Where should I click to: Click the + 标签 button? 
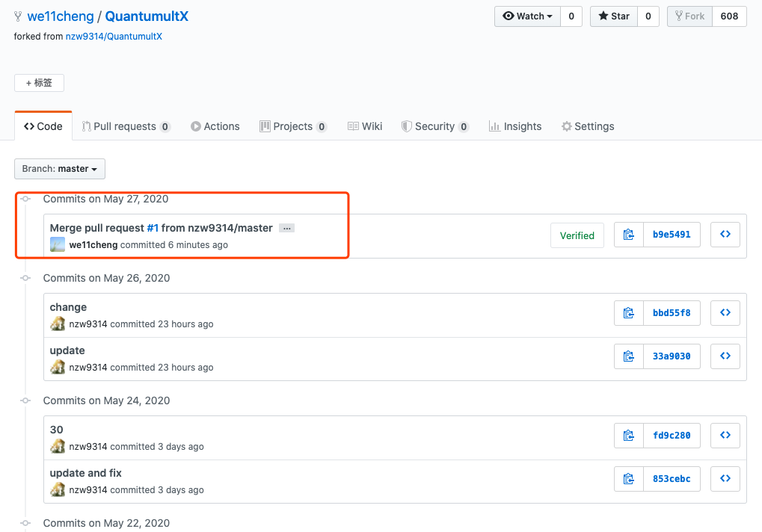pos(40,83)
